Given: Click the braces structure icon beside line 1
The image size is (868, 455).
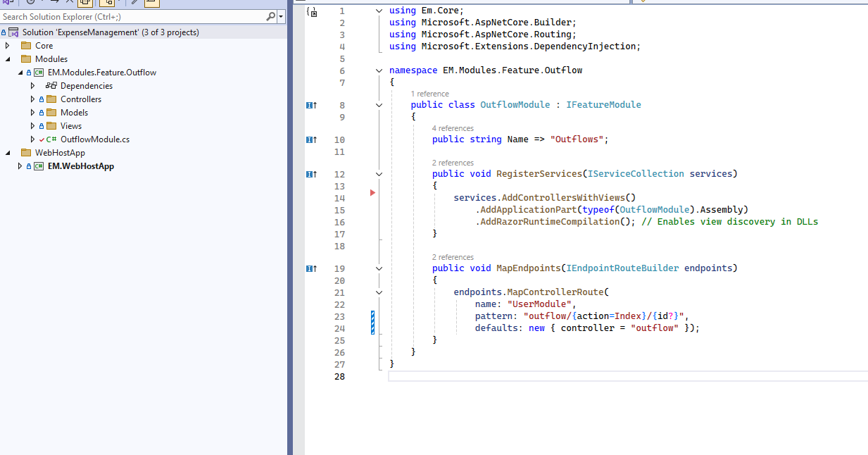Looking at the screenshot, I should click(x=313, y=12).
